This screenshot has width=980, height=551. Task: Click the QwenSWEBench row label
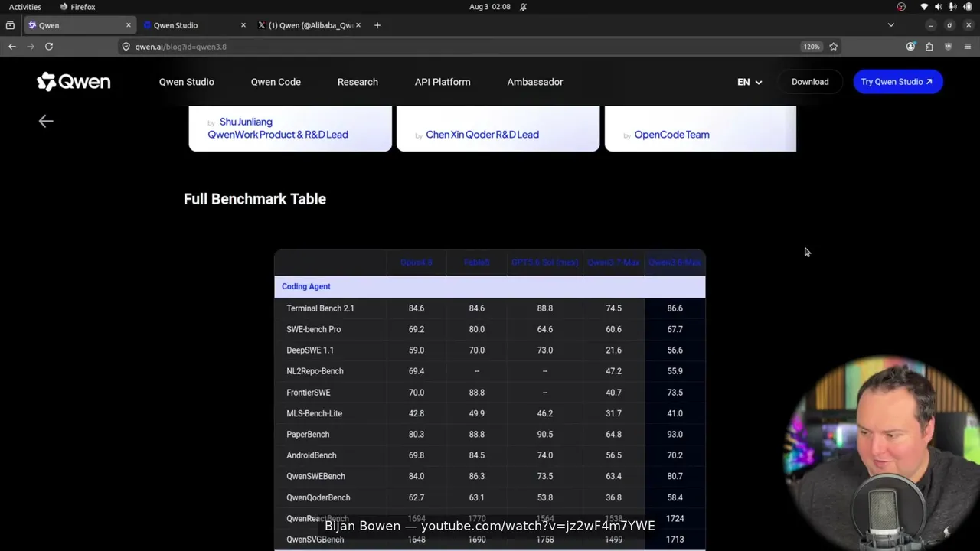tap(315, 476)
